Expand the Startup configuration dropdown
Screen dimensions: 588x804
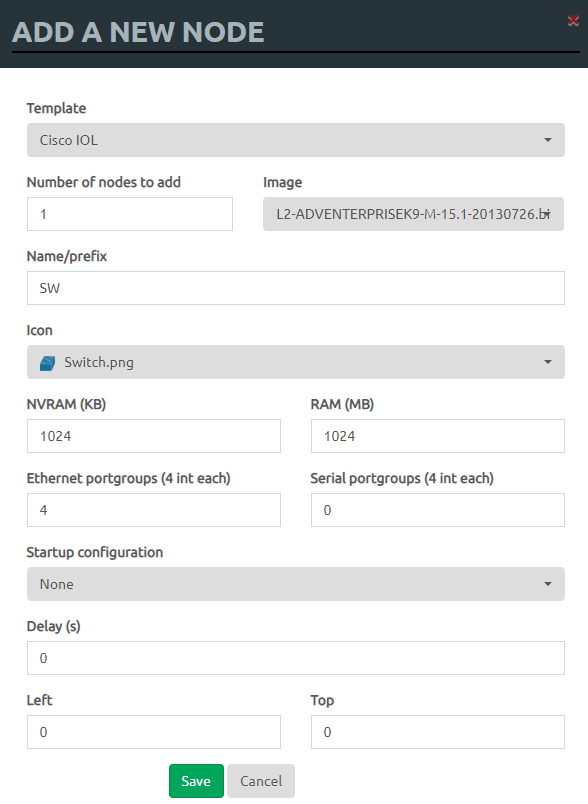point(296,584)
